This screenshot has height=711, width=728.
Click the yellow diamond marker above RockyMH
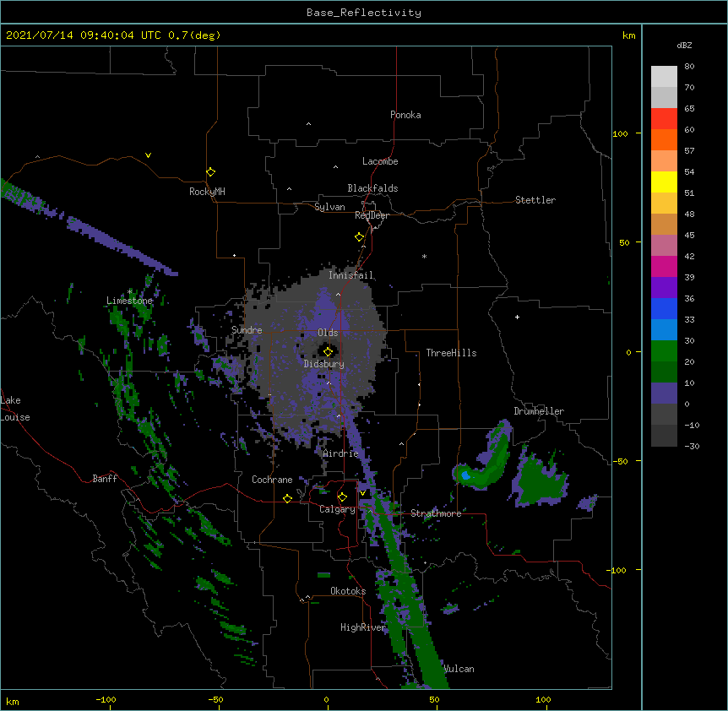[210, 172]
